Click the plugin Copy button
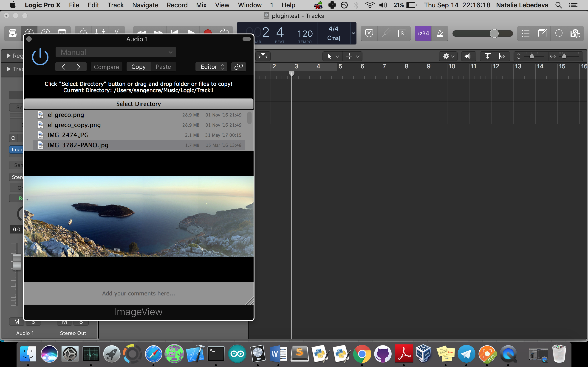The image size is (588, 367). [139, 67]
